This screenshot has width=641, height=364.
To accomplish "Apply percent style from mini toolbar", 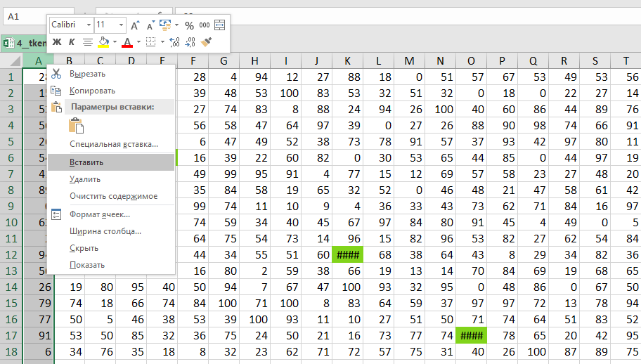I will (x=189, y=25).
